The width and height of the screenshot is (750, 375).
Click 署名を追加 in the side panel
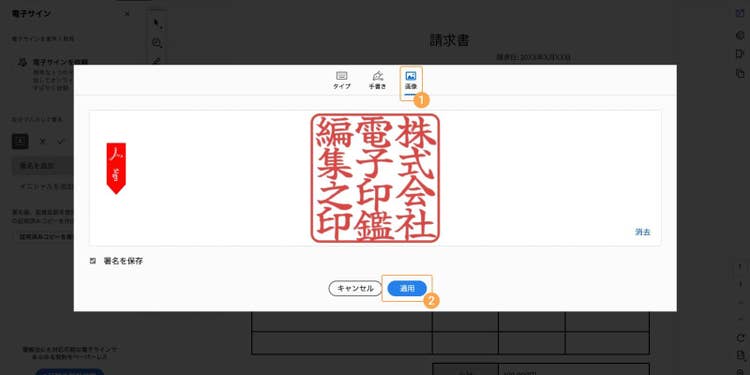point(43,166)
